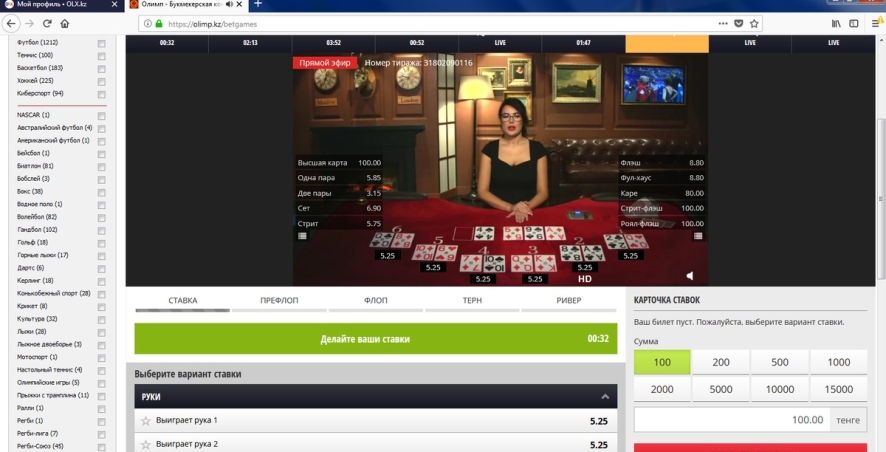886x452 pixels.
Task: Tick the Бокс (38) checkbox
Action: pyautogui.click(x=101, y=193)
